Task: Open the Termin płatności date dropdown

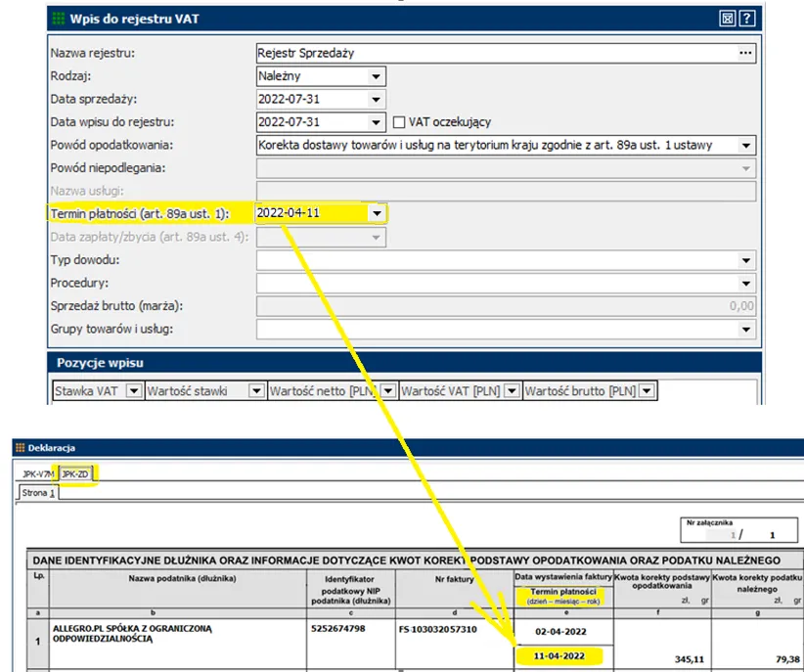Action: (376, 213)
